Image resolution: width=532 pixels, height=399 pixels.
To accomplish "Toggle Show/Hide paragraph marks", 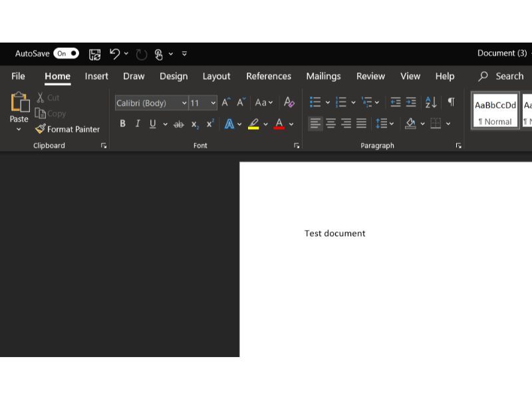I will click(x=451, y=102).
